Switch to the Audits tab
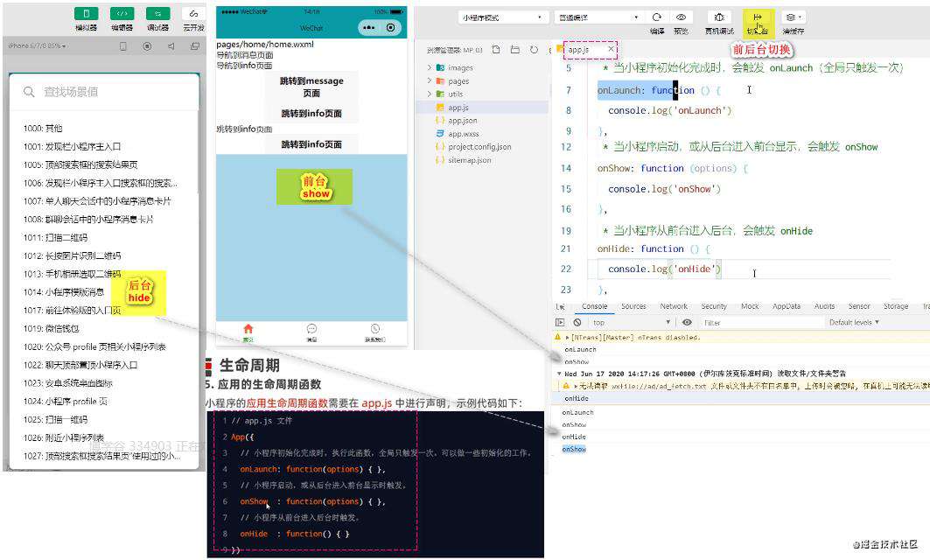The height and width of the screenshot is (560, 930). point(824,306)
